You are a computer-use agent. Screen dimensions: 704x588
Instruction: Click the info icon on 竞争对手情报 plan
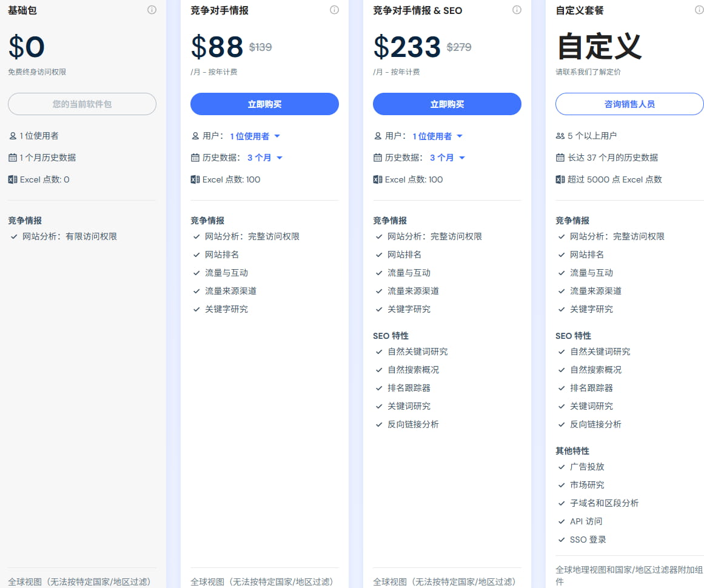tap(334, 10)
